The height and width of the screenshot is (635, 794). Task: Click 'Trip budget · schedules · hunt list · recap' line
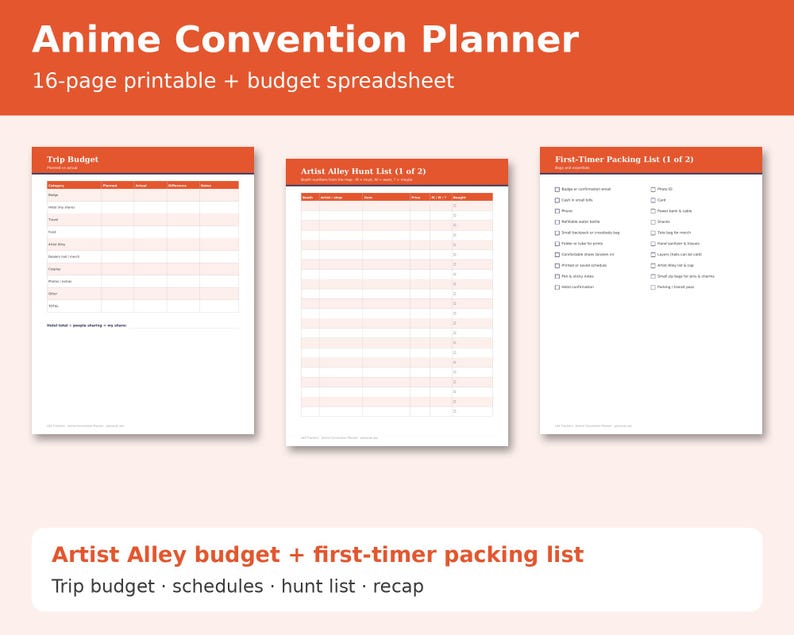[237, 586]
